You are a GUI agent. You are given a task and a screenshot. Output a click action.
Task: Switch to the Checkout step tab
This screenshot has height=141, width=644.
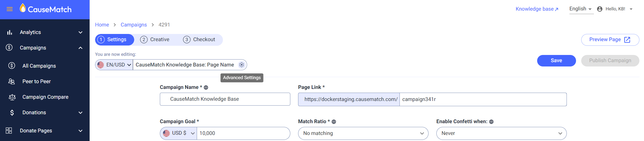click(199, 40)
